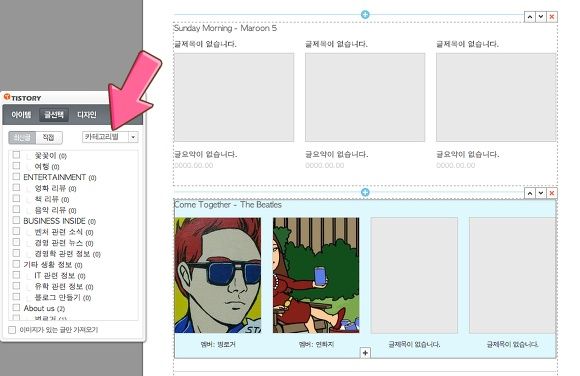Switch to the 디자인 tab
Image resolution: width=580 pixels, height=376 pixels.
click(87, 115)
